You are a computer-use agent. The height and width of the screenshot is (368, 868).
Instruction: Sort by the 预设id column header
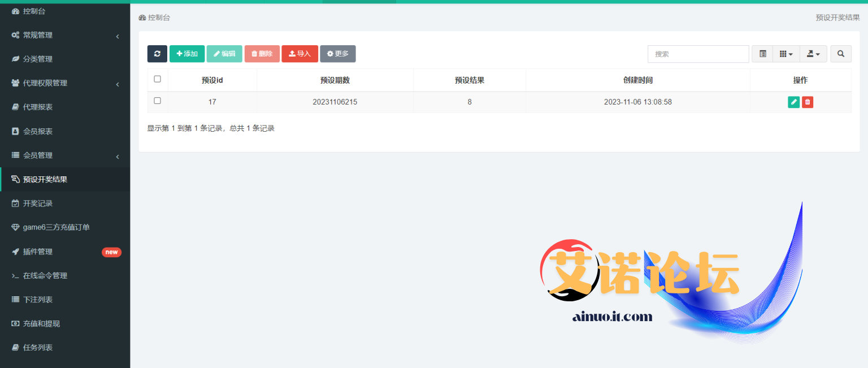pyautogui.click(x=212, y=80)
